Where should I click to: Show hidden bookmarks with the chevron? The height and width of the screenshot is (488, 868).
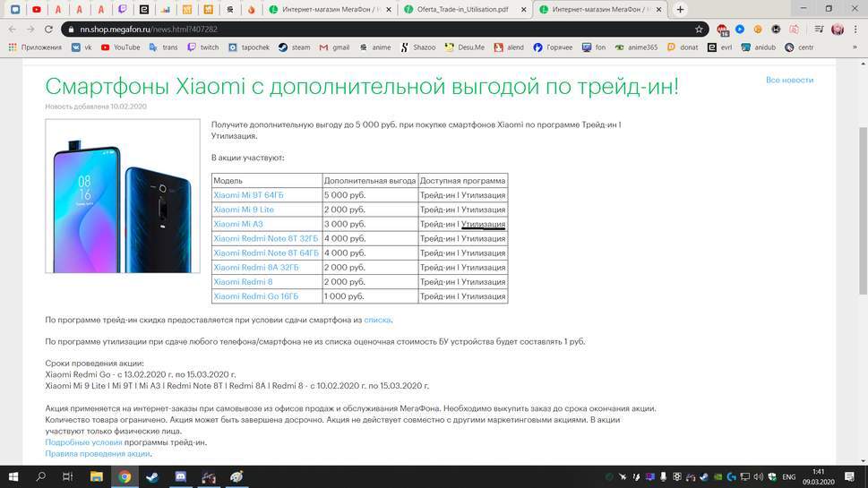(x=855, y=47)
